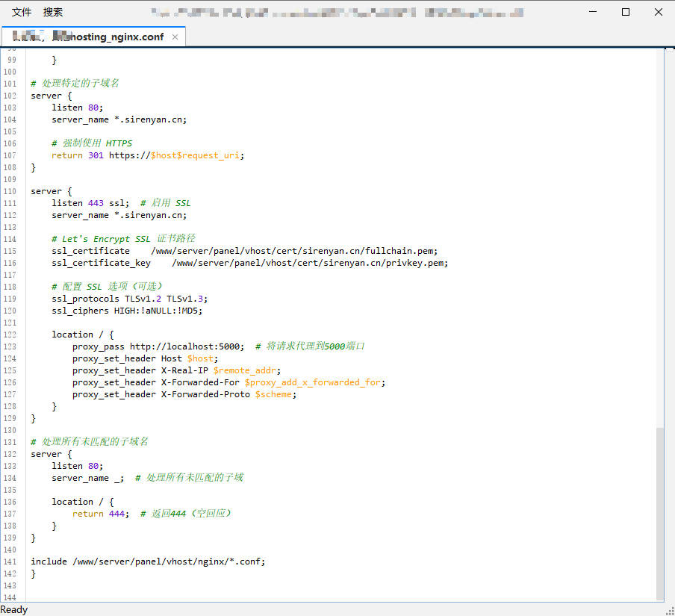Click '$host$request_uri' variable on line 107
The image size is (675, 616).
pos(195,155)
